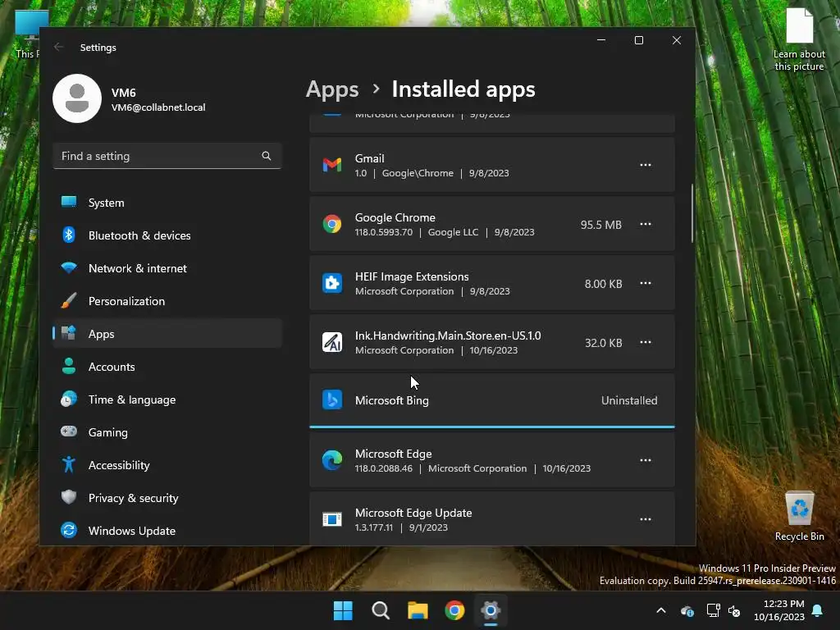Image resolution: width=840 pixels, height=630 pixels.
Task: Minimize the Settings window
Action: (x=601, y=40)
